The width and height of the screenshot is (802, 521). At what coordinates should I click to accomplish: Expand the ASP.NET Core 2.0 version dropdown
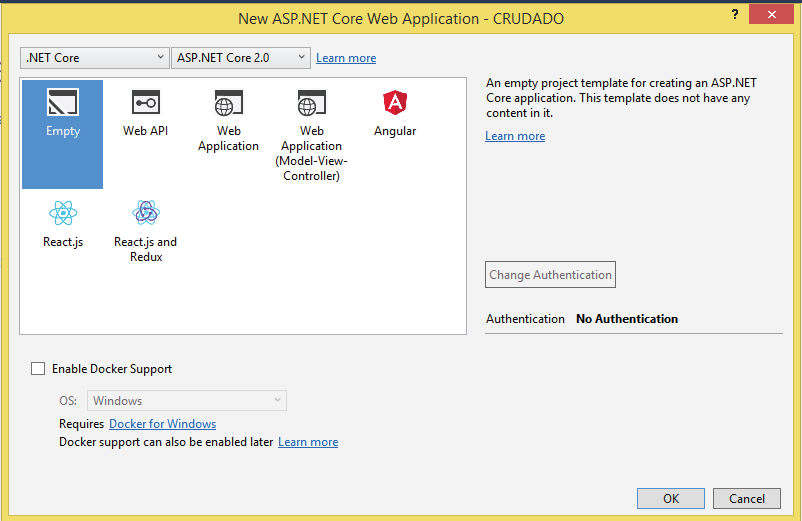coord(242,58)
